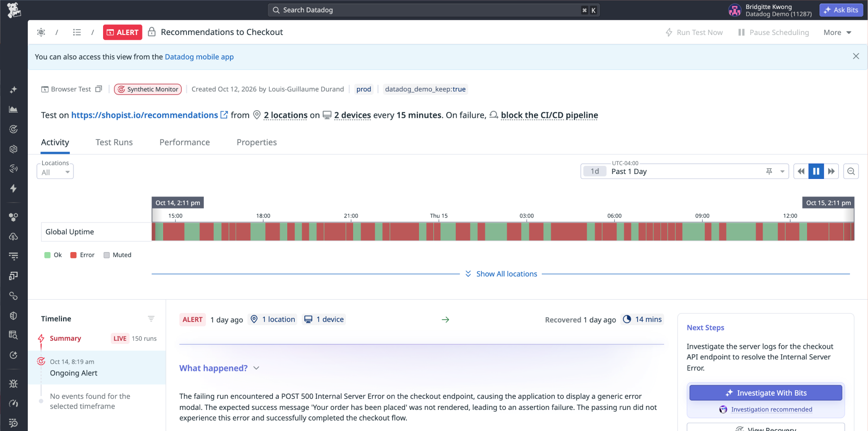Open the shopist.io/recommendations URL link
The width and height of the screenshot is (868, 431).
point(145,115)
